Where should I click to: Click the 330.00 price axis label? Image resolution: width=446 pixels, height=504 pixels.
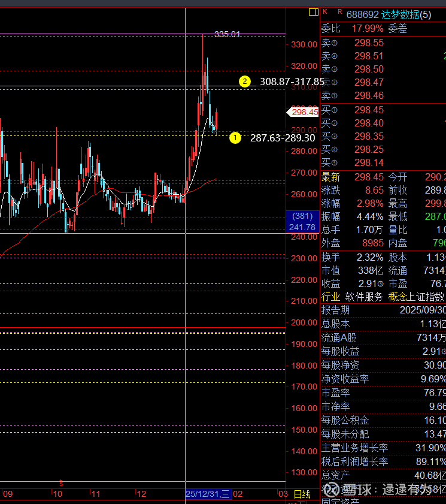[304, 44]
